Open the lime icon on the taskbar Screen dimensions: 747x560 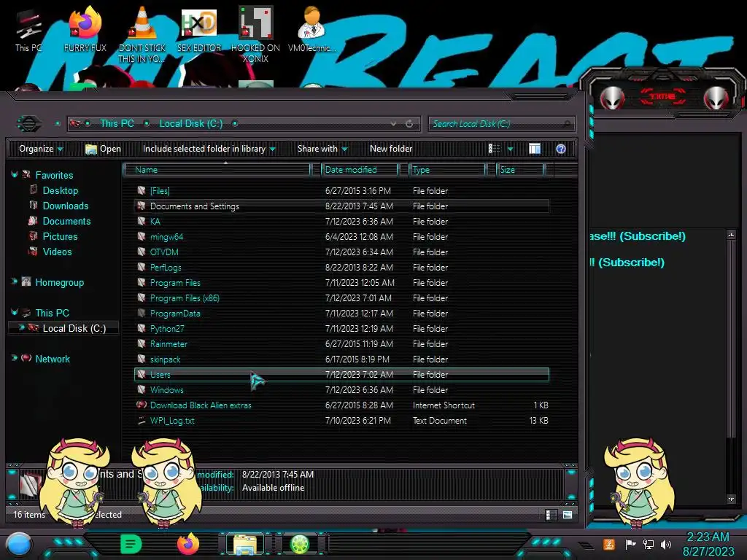300,544
